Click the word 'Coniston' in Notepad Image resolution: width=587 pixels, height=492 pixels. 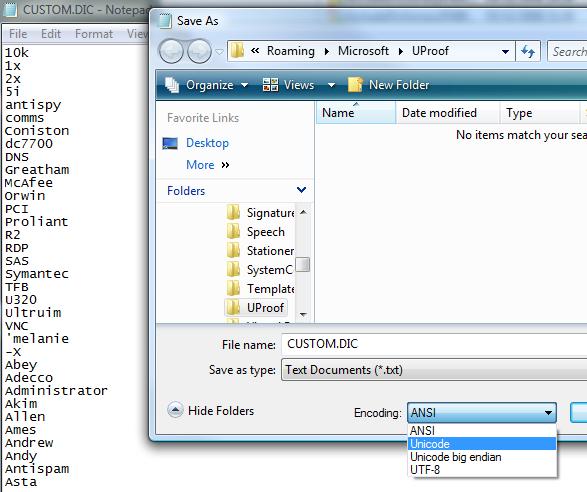pyautogui.click(x=37, y=131)
